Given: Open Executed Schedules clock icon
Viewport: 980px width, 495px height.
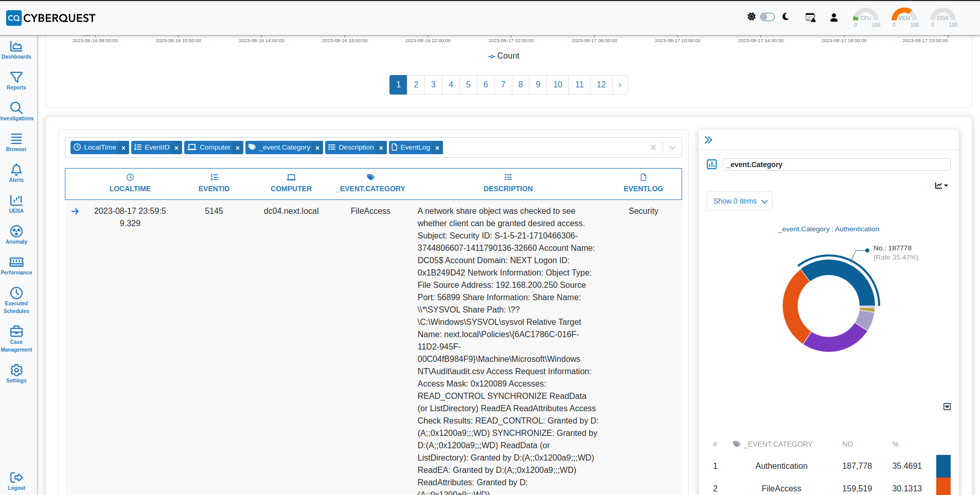Looking at the screenshot, I should [16, 293].
